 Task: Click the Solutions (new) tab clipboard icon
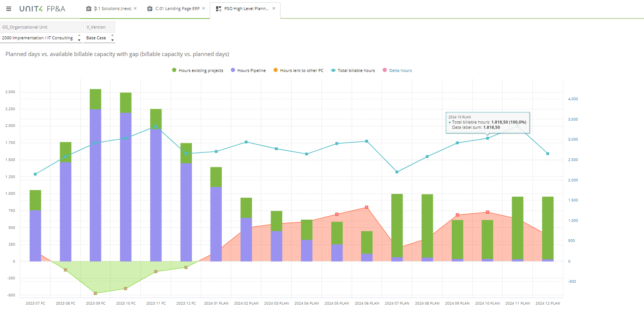(x=89, y=9)
